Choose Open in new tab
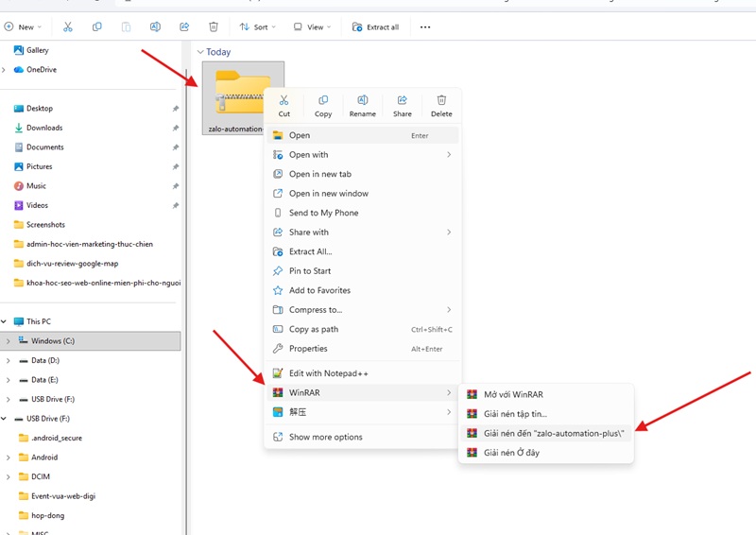 363,174
